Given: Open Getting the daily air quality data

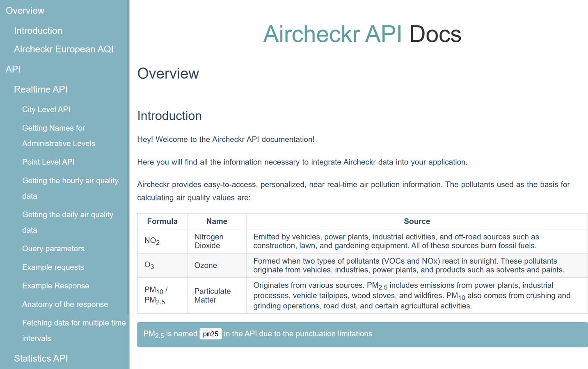Looking at the screenshot, I should [x=68, y=222].
